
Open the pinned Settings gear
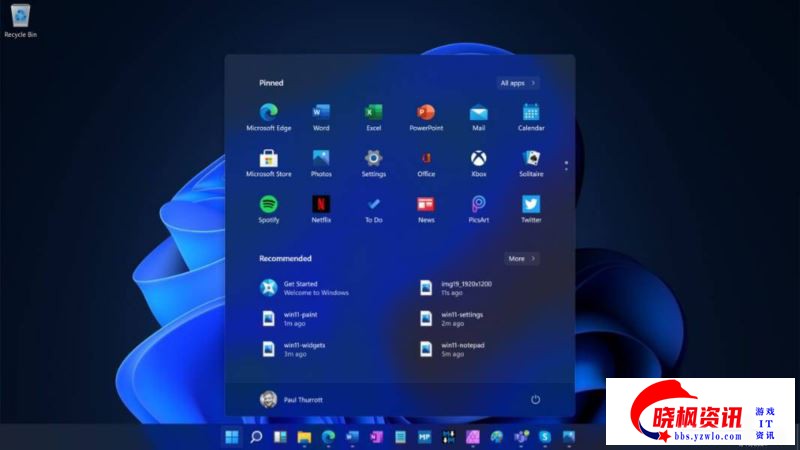pos(374,159)
